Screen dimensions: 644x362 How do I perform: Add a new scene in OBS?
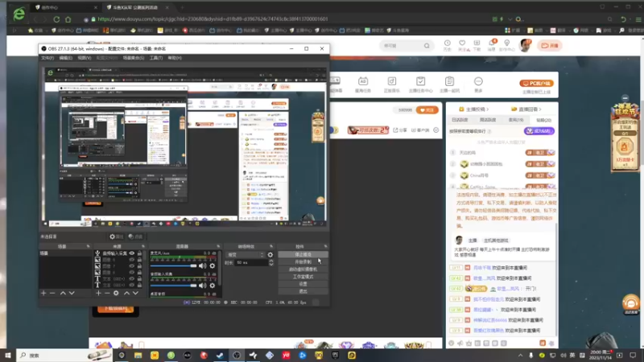pyautogui.click(x=43, y=293)
